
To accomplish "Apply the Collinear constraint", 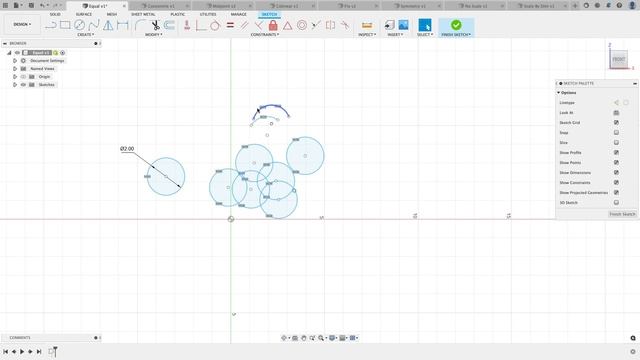I will click(x=316, y=25).
